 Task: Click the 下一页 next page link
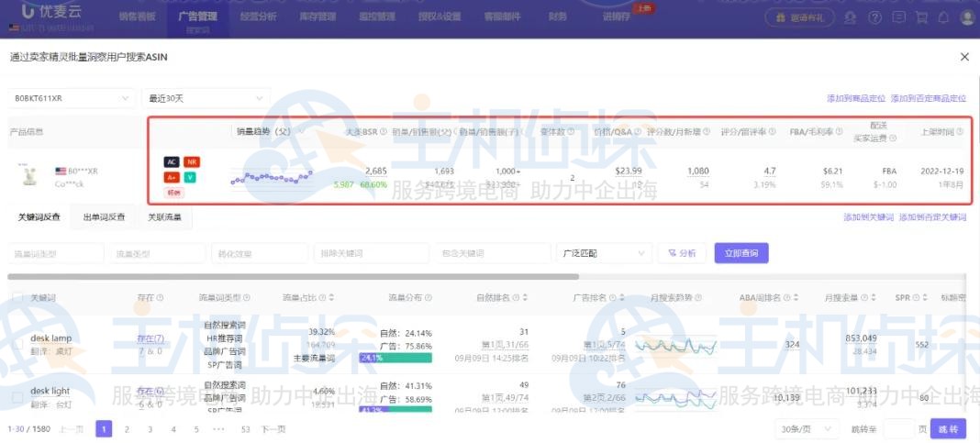click(273, 429)
